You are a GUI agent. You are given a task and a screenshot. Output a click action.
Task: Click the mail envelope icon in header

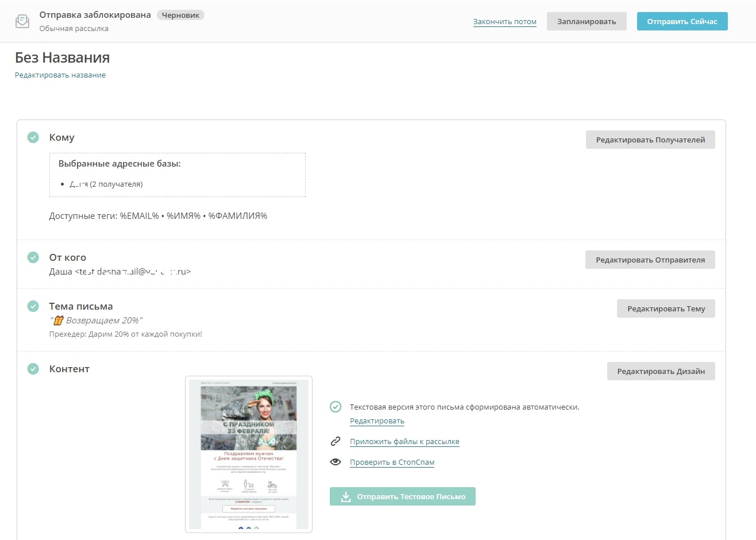[x=22, y=21]
